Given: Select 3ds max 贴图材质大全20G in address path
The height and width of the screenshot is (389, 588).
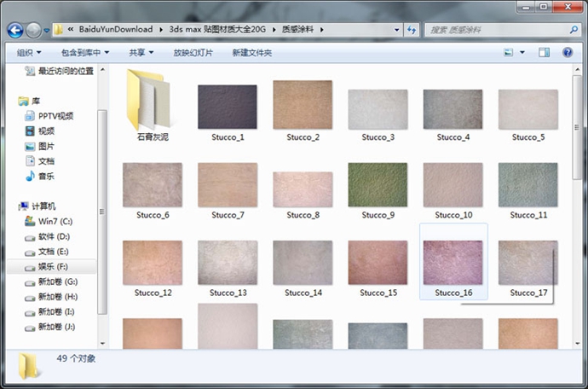Looking at the screenshot, I should (x=217, y=29).
